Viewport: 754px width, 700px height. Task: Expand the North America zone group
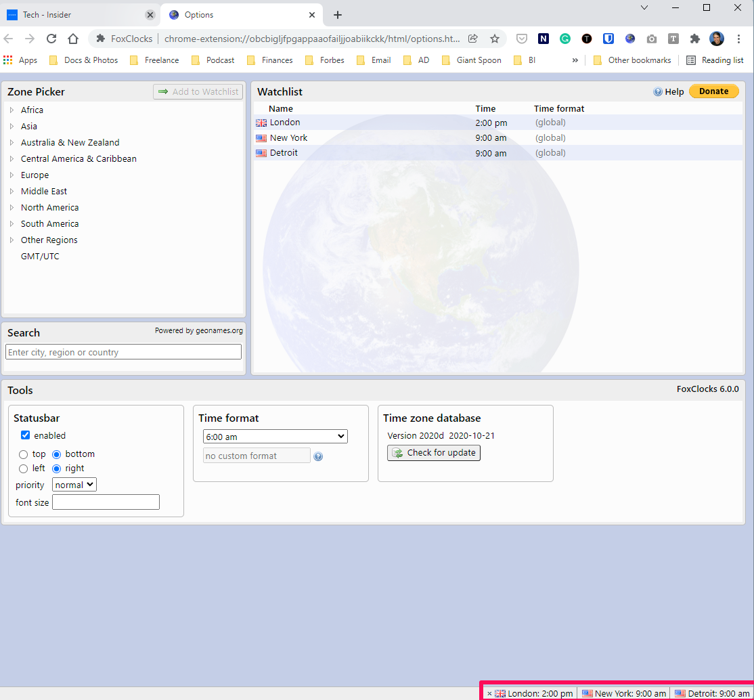[x=12, y=208]
